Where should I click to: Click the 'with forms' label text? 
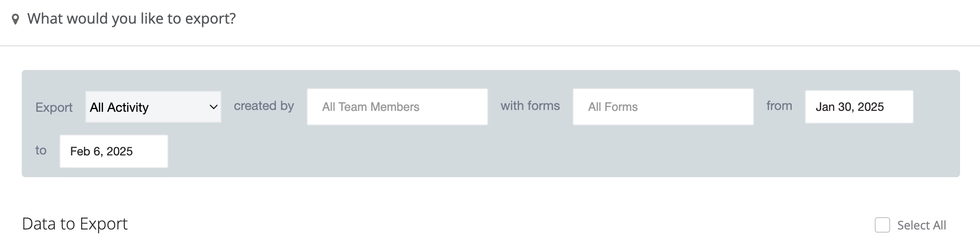click(530, 106)
